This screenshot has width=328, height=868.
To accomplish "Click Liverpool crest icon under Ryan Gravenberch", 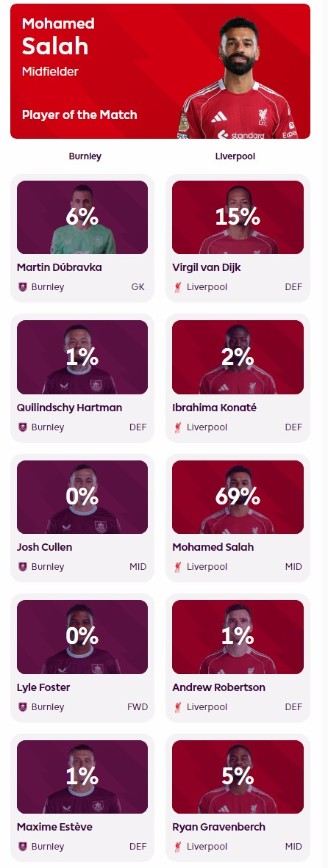I will [178, 846].
